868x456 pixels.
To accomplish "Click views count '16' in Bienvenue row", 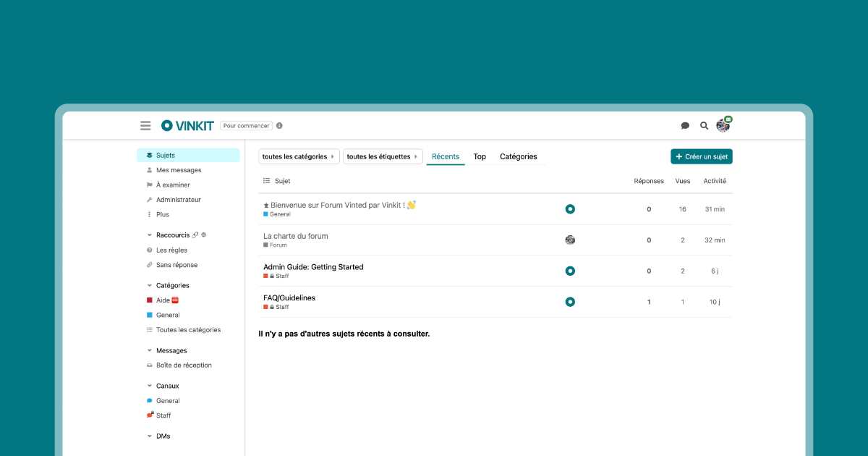I will tap(682, 209).
